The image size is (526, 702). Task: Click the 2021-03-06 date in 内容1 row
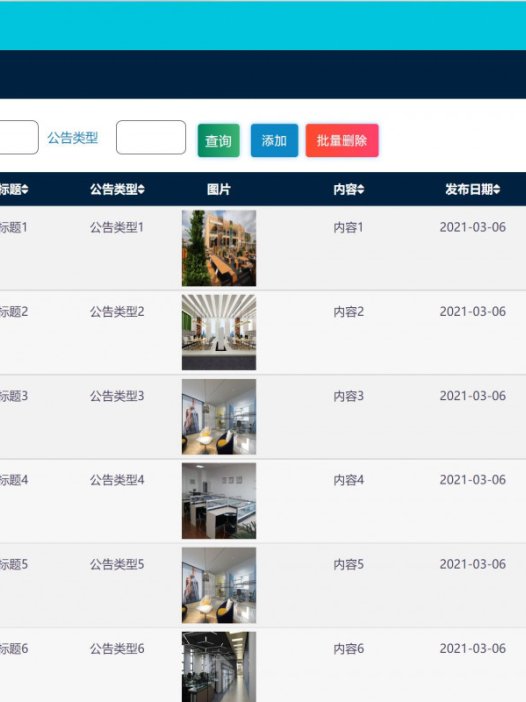[473, 227]
